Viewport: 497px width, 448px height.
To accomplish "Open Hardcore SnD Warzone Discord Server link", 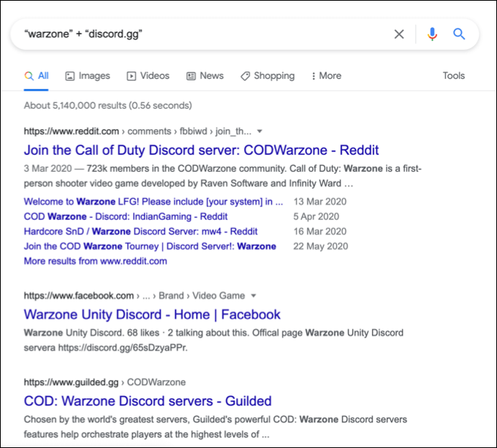I will point(140,232).
